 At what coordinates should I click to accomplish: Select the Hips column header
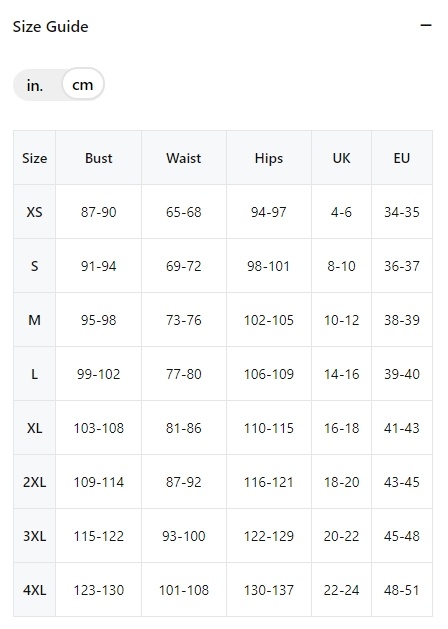269,158
